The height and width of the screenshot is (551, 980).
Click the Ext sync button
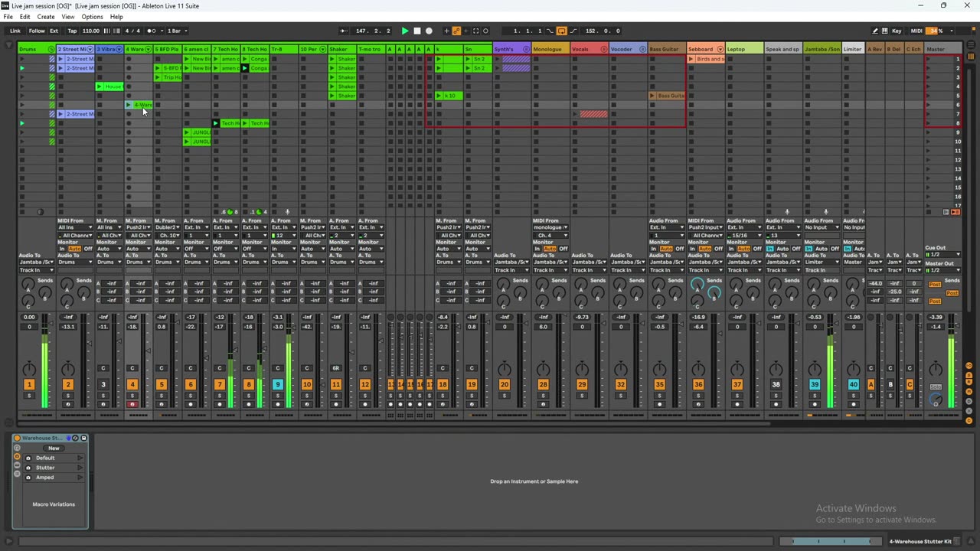(54, 31)
